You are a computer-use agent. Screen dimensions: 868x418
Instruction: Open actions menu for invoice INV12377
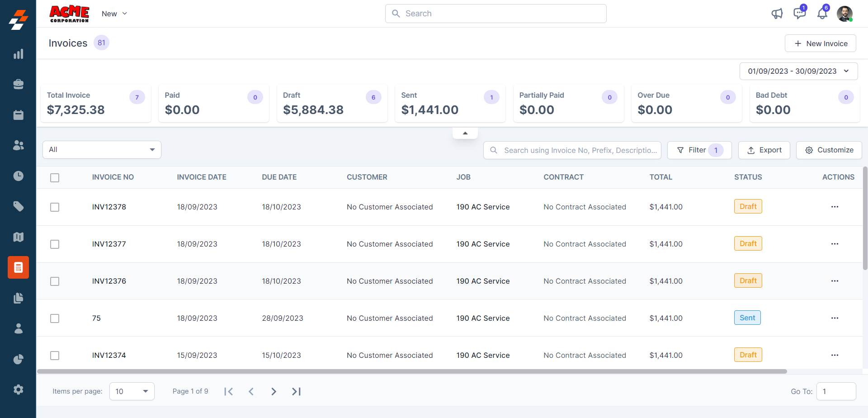point(835,244)
